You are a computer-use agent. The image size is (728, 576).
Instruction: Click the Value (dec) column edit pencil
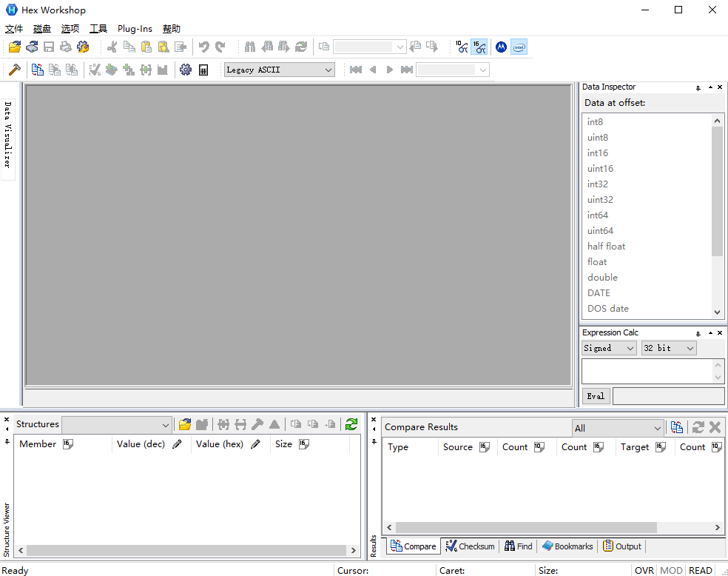177,444
